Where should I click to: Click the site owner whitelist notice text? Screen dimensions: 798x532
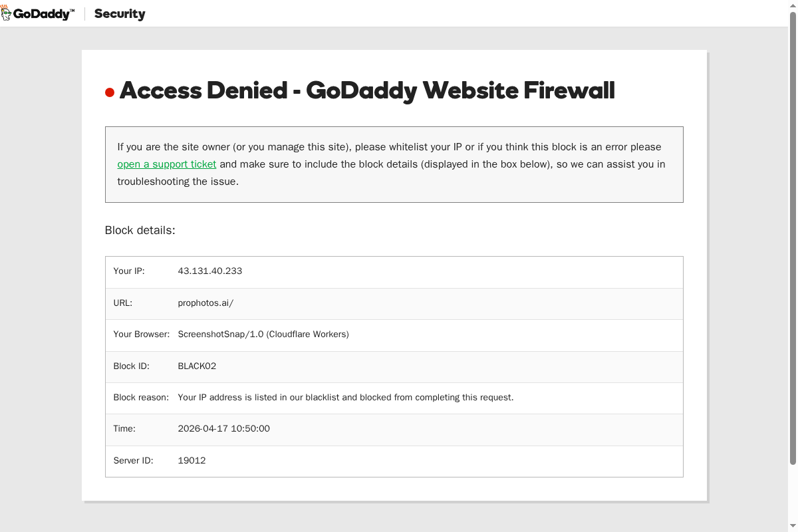[x=390, y=147]
